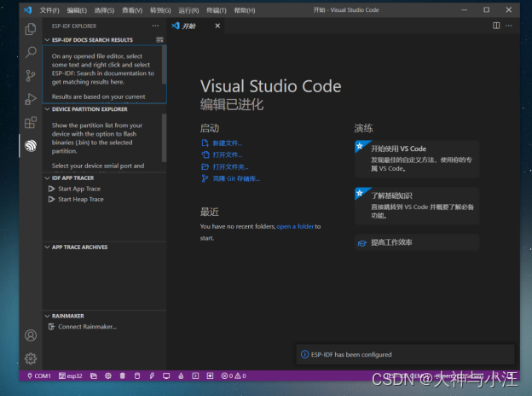Run Start App Trace

(79, 189)
